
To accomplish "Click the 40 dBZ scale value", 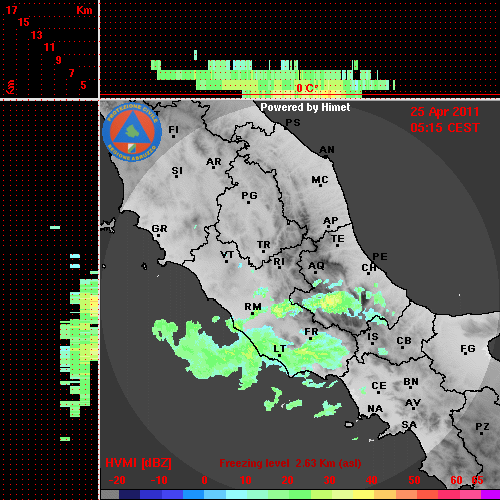I will click(x=372, y=480).
